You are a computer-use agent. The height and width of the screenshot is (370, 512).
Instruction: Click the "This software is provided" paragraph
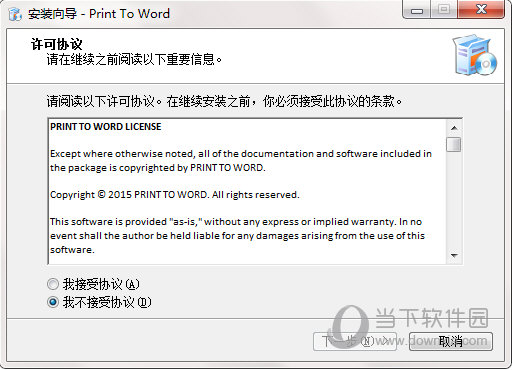click(237, 236)
